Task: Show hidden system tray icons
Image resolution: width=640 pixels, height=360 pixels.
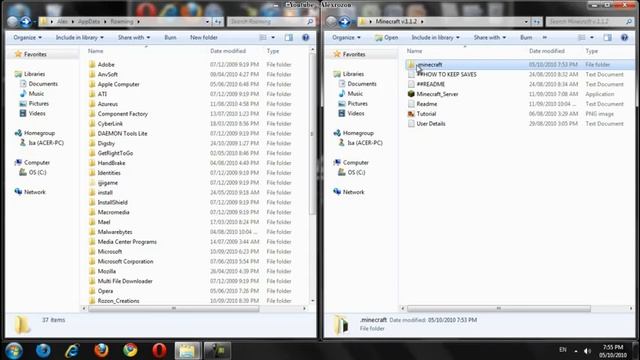Action: (576, 351)
